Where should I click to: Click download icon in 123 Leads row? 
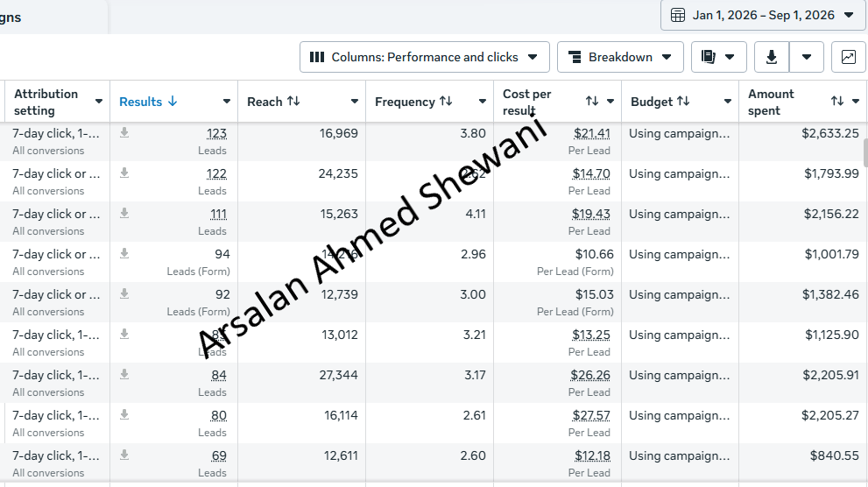(x=124, y=133)
